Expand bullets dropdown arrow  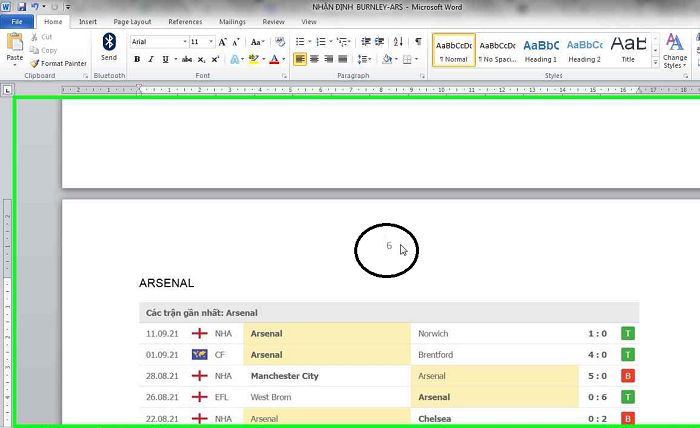pos(309,42)
